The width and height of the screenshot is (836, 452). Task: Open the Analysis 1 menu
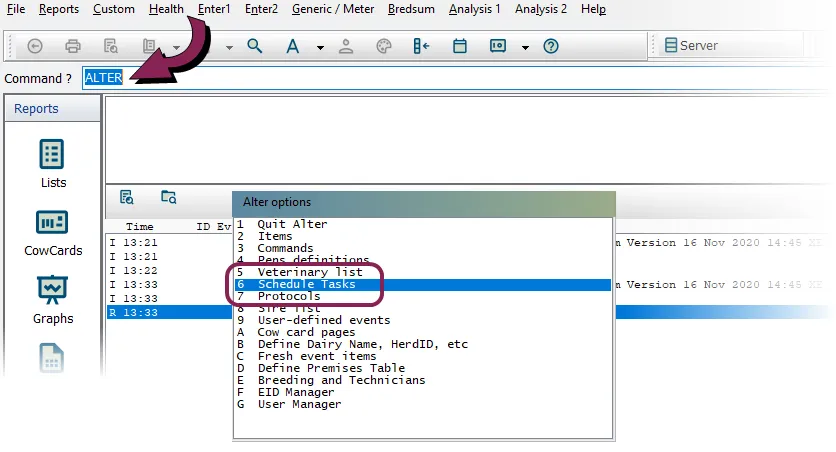click(x=475, y=9)
